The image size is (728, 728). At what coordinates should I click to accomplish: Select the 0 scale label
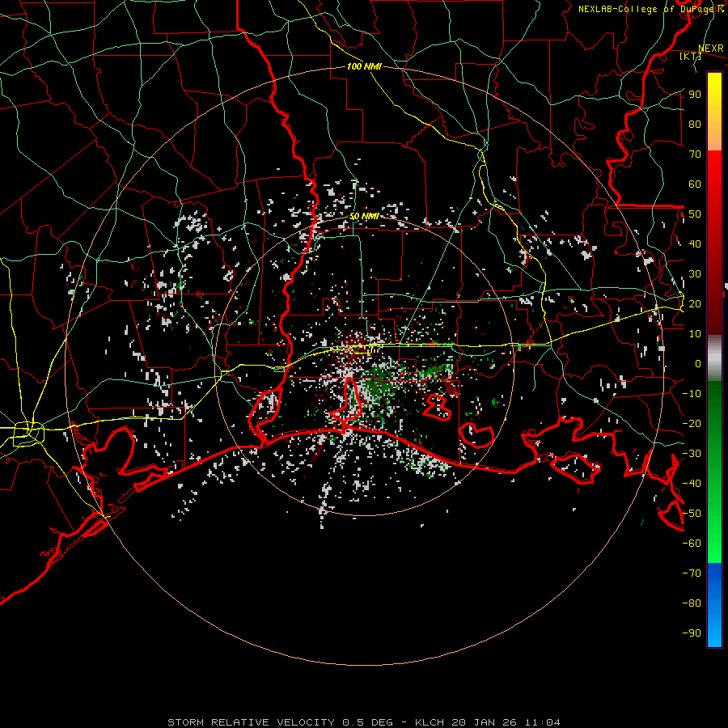click(698, 364)
